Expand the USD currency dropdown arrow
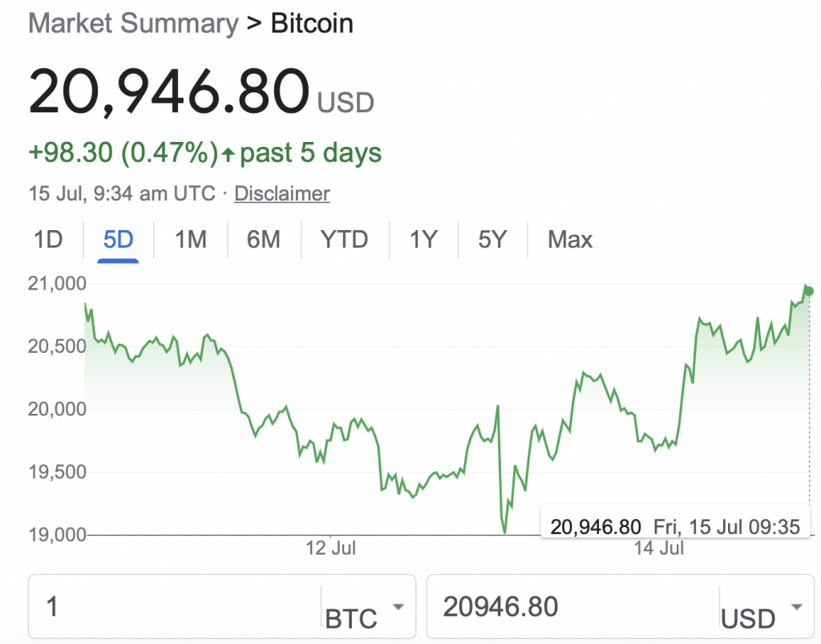The height and width of the screenshot is (644, 821). (797, 607)
